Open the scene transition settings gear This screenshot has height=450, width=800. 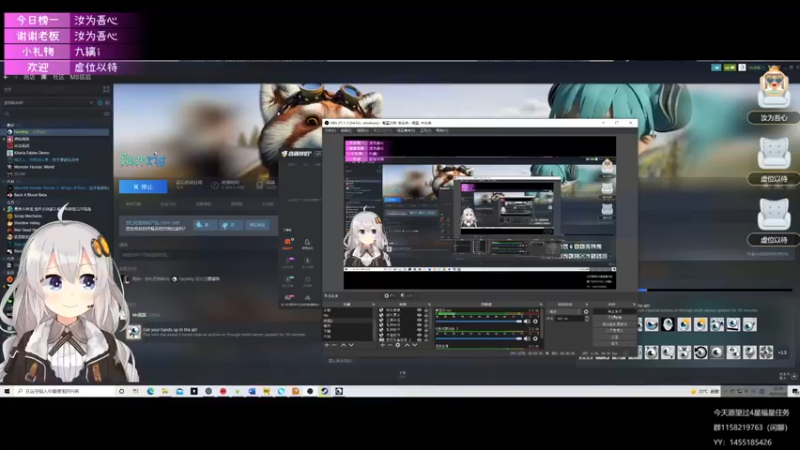(586, 312)
